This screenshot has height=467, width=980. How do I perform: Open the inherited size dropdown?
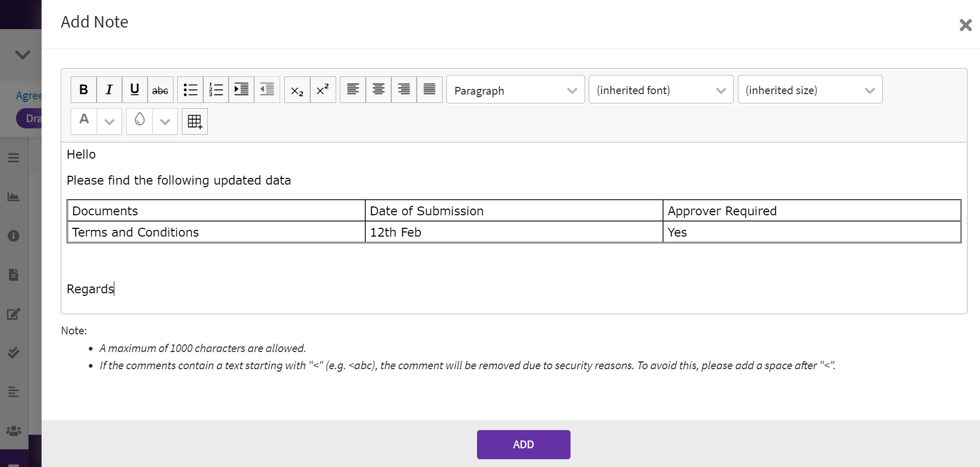tap(810, 90)
